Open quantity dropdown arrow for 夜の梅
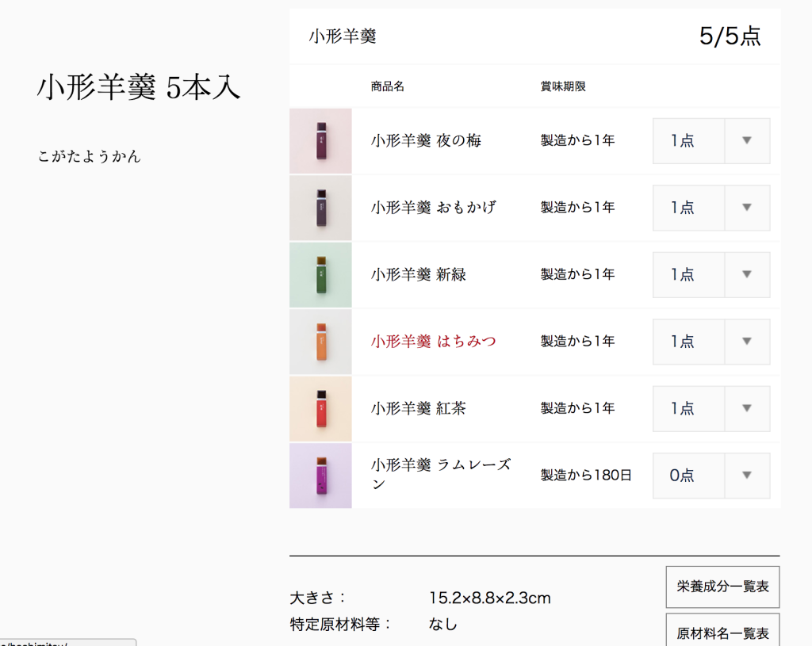 click(746, 141)
